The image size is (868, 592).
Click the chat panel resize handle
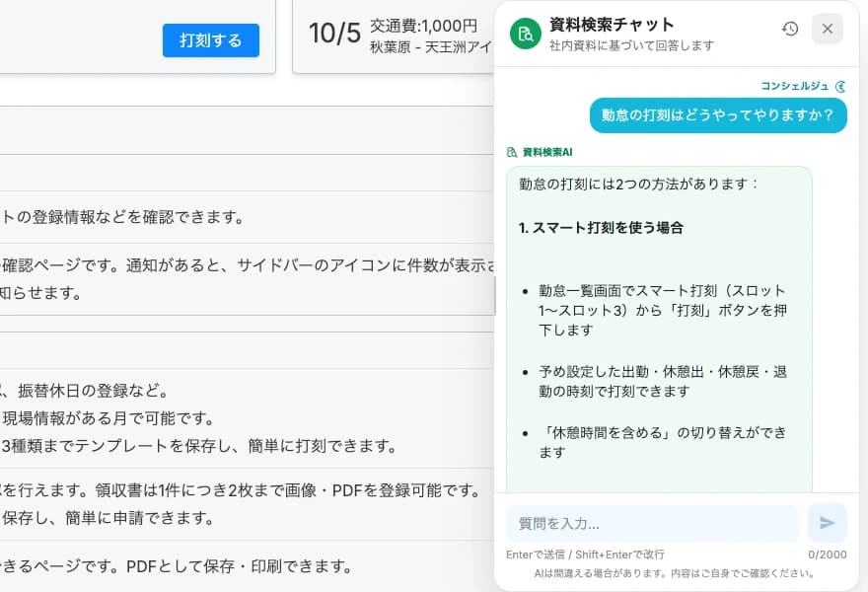tap(494, 296)
